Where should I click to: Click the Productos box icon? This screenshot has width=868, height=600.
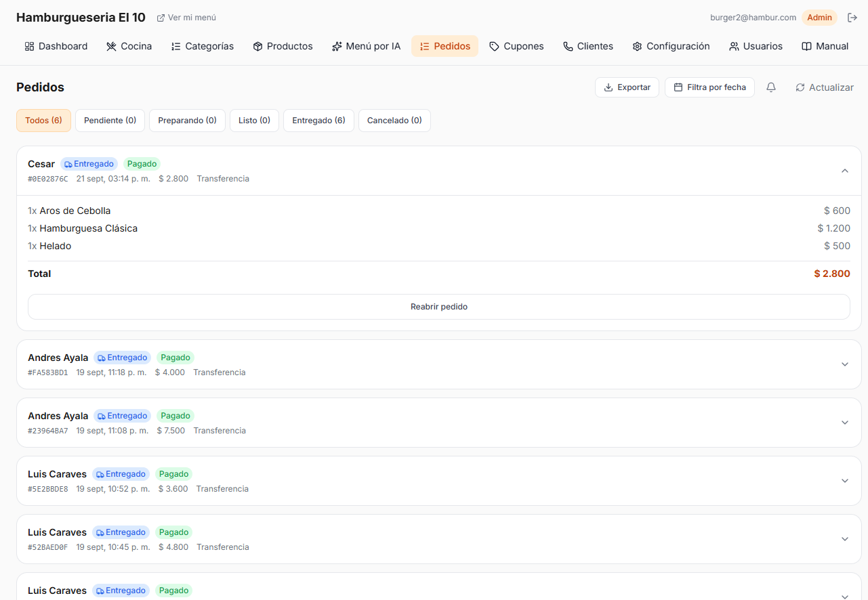[x=257, y=46]
